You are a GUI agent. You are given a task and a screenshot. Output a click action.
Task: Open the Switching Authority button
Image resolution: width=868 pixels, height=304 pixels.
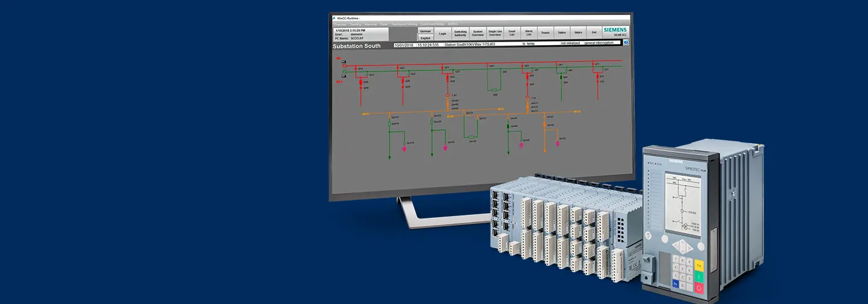(x=460, y=34)
